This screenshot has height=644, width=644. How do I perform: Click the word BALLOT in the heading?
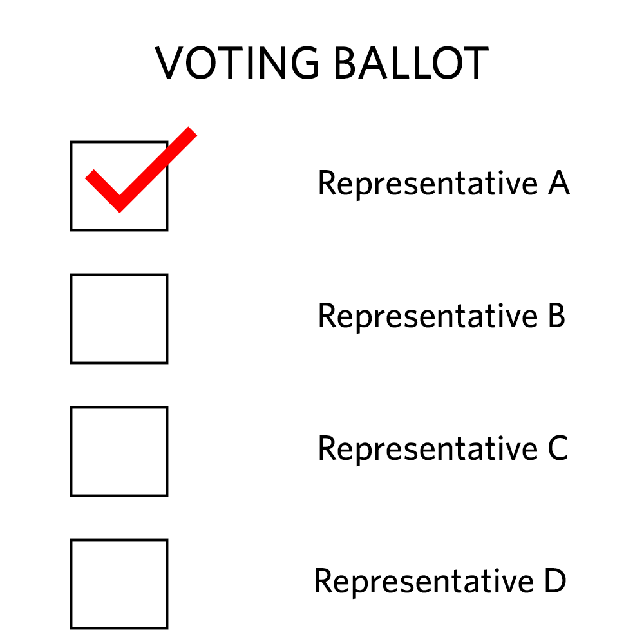[x=412, y=63]
